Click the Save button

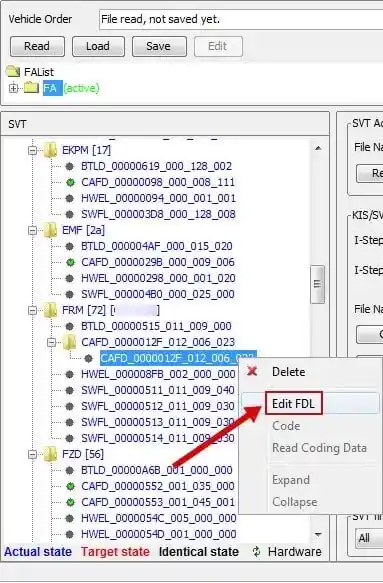[x=159, y=46]
